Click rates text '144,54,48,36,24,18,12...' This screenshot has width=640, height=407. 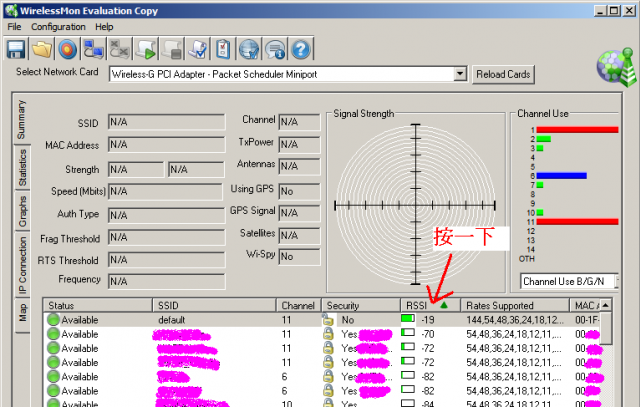pos(515,320)
